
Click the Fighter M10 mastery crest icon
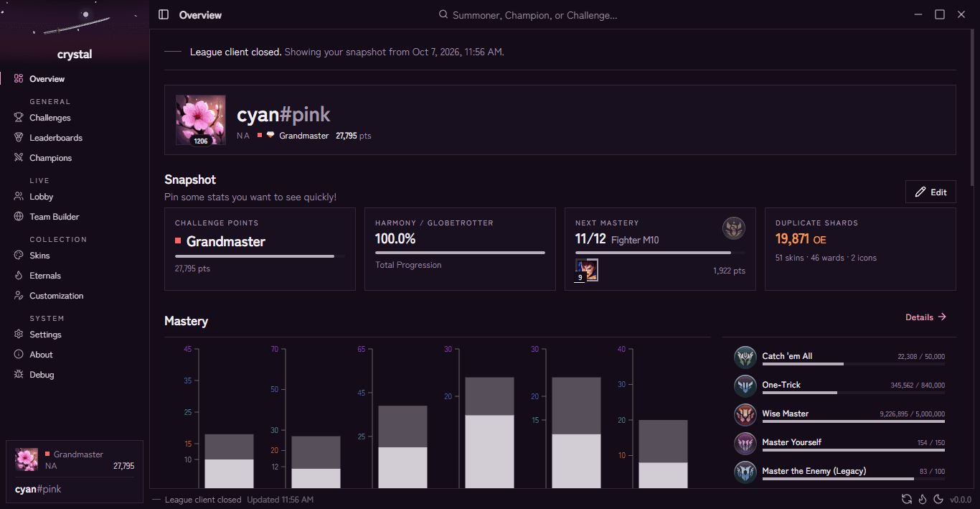733,229
